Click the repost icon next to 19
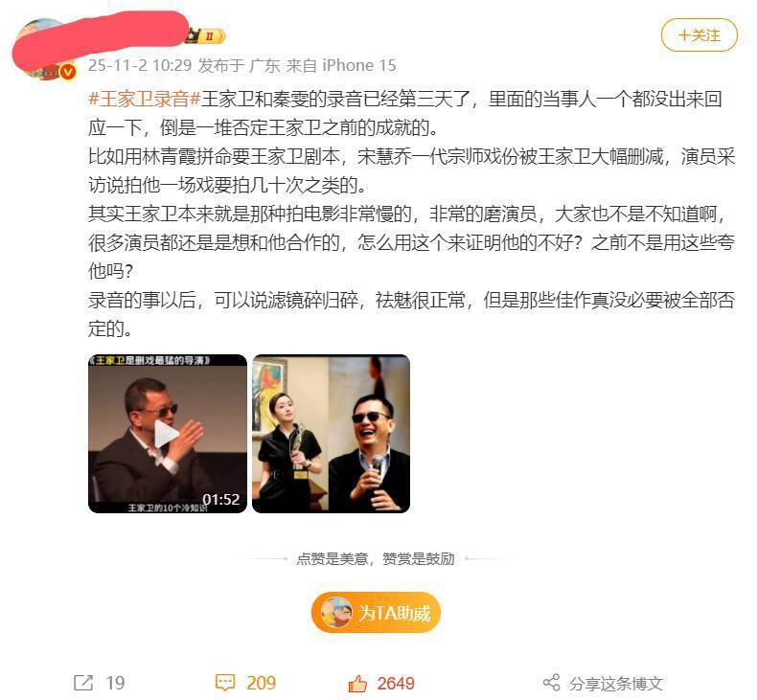757x700 pixels. (83, 683)
